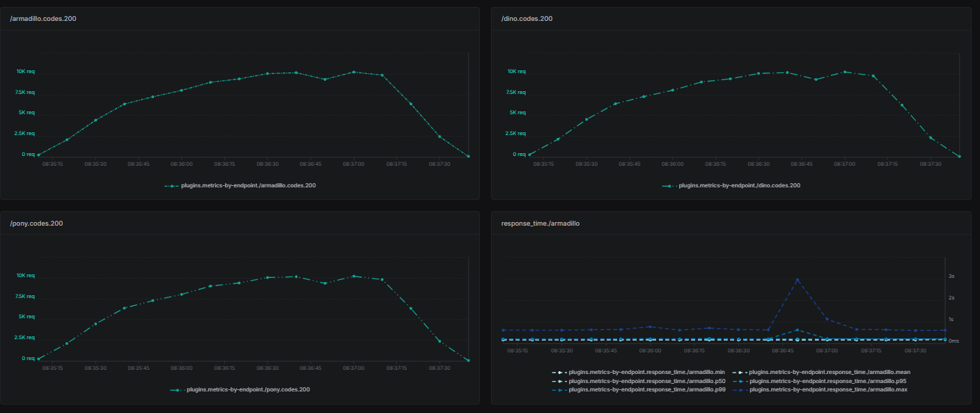Open the /dino.codes.200 panel title menu
Screen dimensions: 980x413
click(x=526, y=19)
